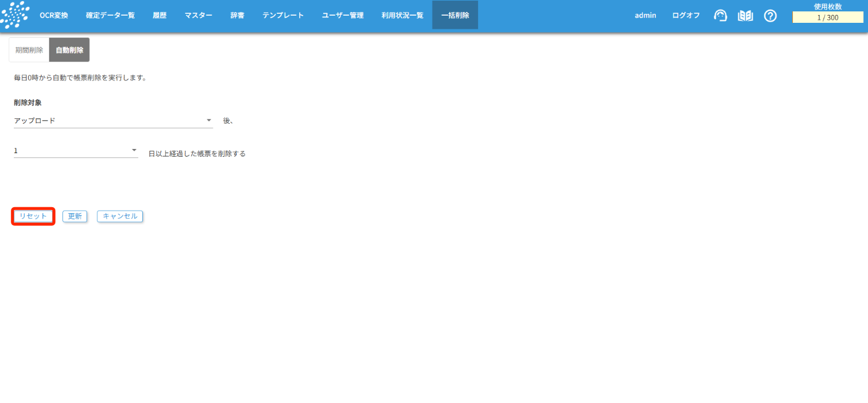Click the 更新 button
The height and width of the screenshot is (403, 868).
click(x=74, y=216)
